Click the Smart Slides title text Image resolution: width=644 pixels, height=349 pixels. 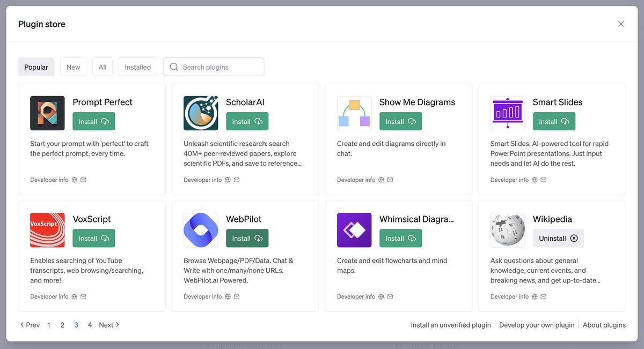pos(558,102)
